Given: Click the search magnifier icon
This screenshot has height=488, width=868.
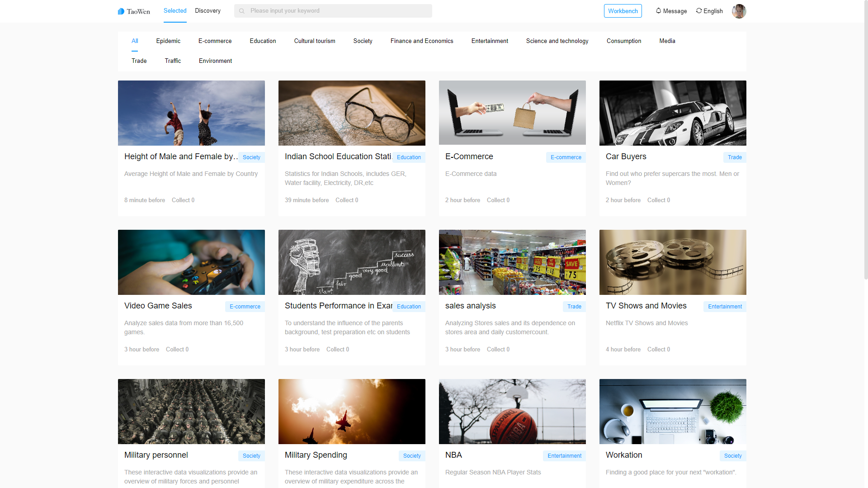Looking at the screenshot, I should coord(242,11).
